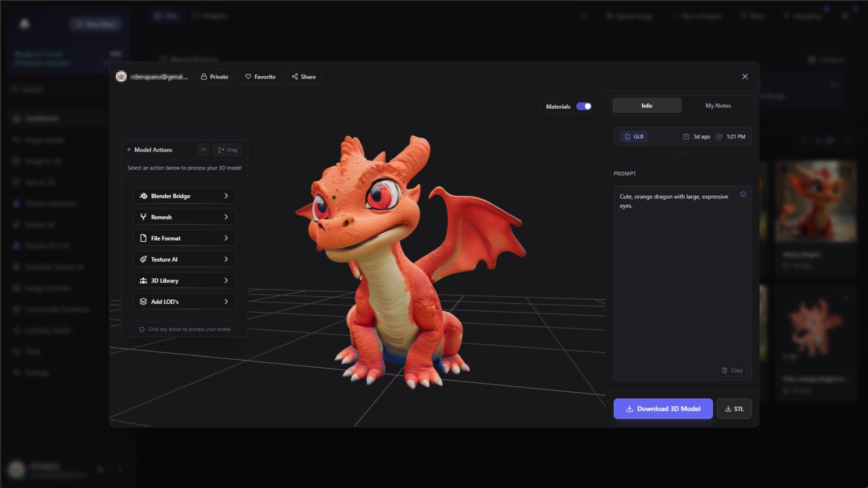Click the 1:21 PM time label
868x488 pixels.
[736, 136]
